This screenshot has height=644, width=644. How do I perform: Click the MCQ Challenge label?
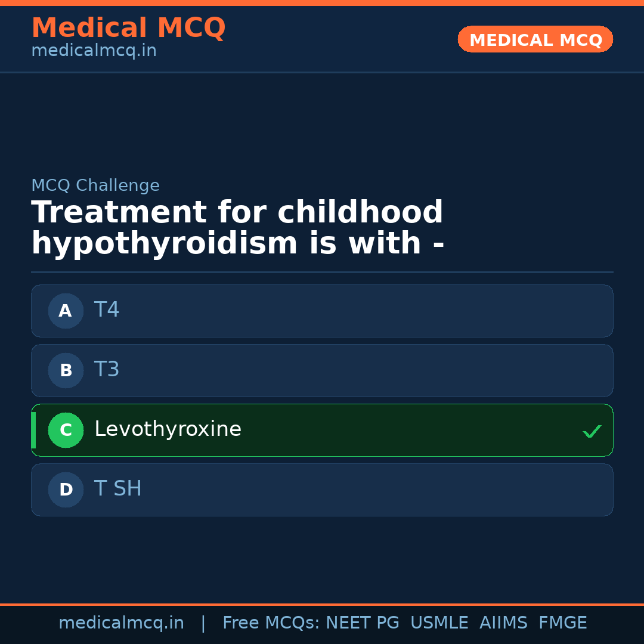click(x=95, y=185)
